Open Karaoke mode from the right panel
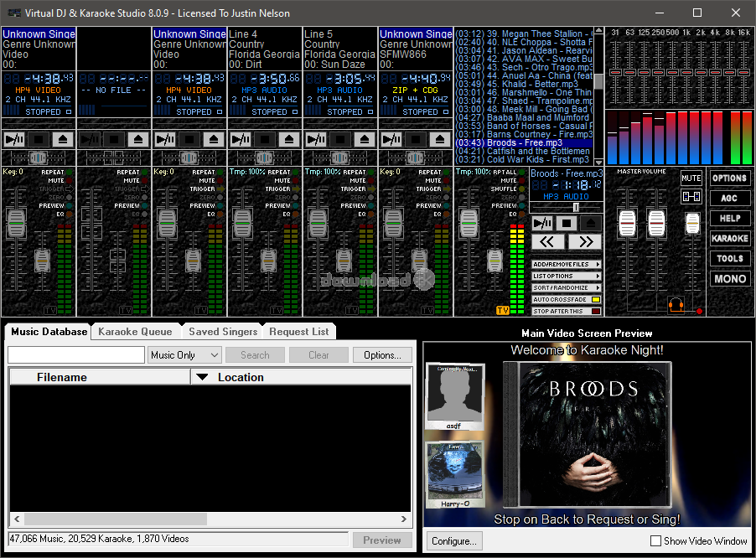This screenshot has width=756, height=558. point(730,239)
